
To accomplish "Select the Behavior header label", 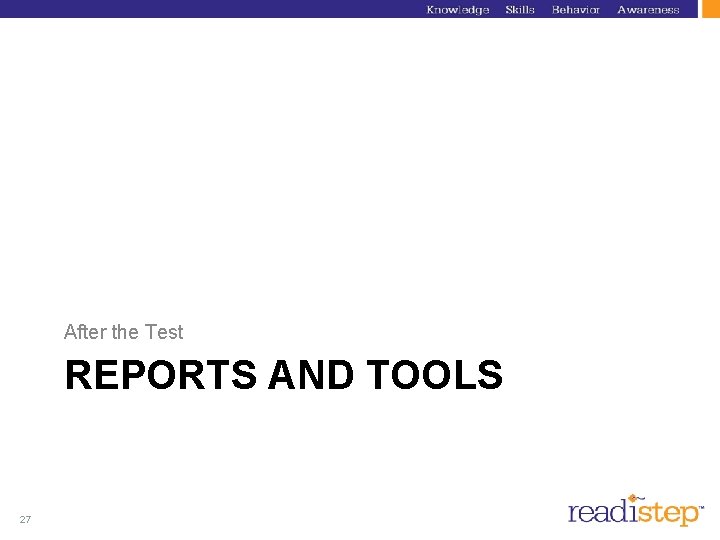I will tap(576, 10).
